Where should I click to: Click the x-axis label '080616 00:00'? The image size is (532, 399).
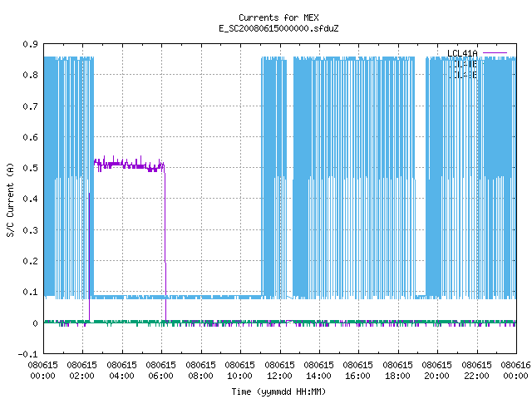click(515, 371)
